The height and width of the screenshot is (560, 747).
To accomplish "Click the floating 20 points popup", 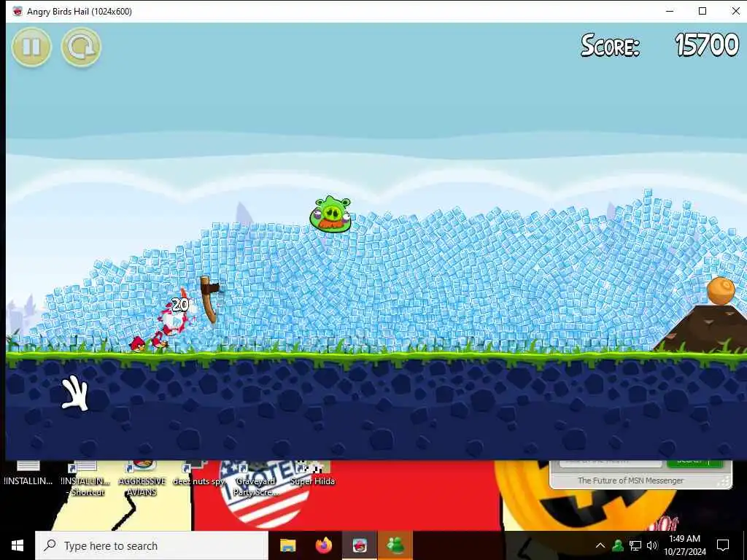I will click(180, 305).
